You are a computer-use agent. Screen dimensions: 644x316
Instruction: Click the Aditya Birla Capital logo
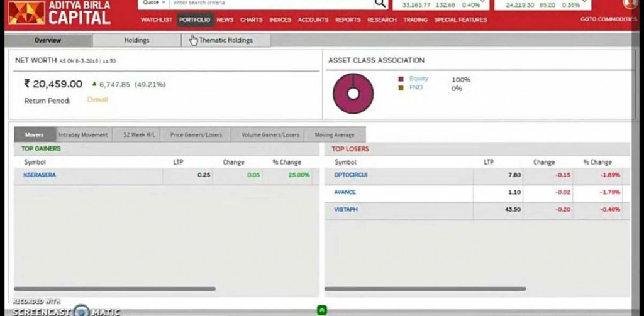tap(60, 13)
